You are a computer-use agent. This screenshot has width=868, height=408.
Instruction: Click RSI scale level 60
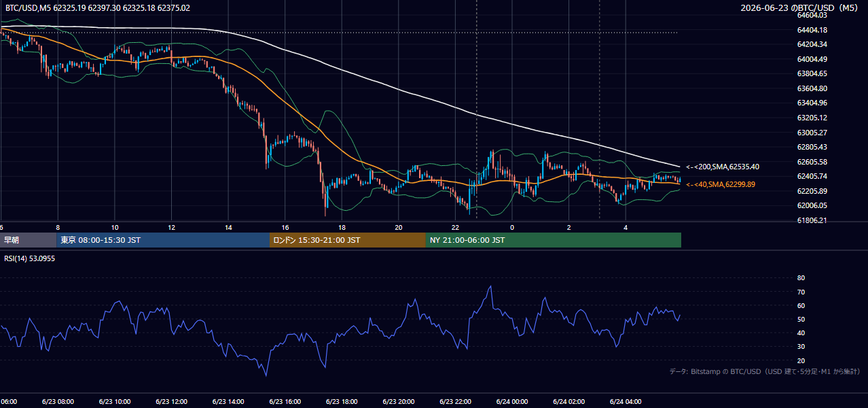click(801, 305)
